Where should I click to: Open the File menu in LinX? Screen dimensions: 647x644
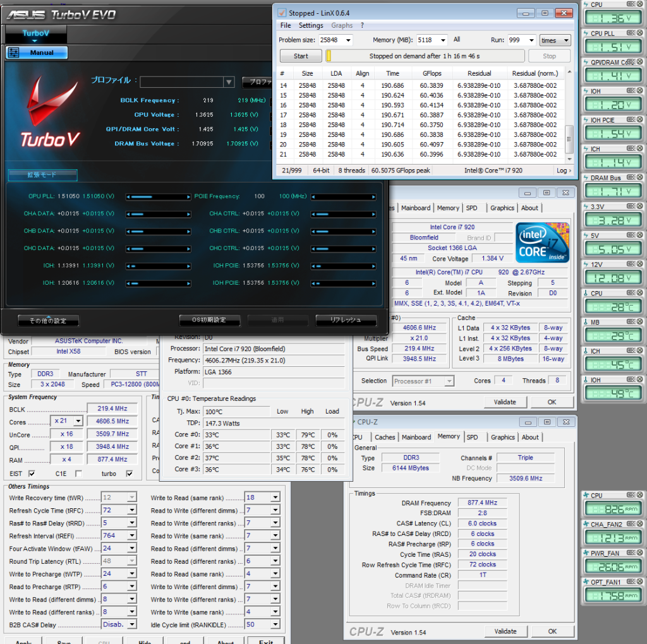pyautogui.click(x=286, y=25)
